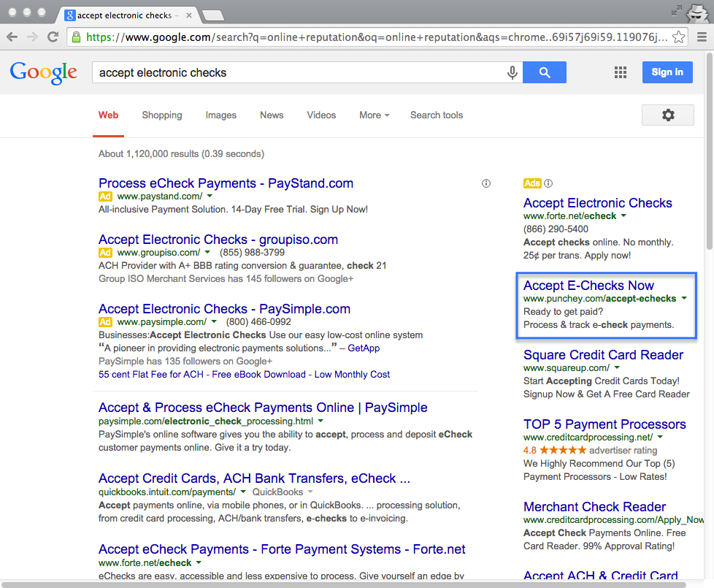Expand dropdown beside paysimple.com/electronic_check_processing.html
Image resolution: width=714 pixels, height=588 pixels.
click(320, 421)
